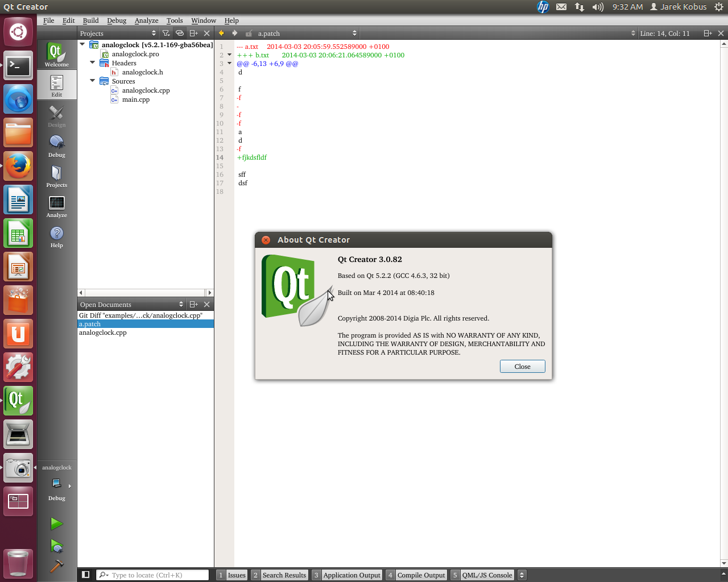Open the Welcome mode
Image resolution: width=728 pixels, height=582 pixels.
click(x=57, y=55)
